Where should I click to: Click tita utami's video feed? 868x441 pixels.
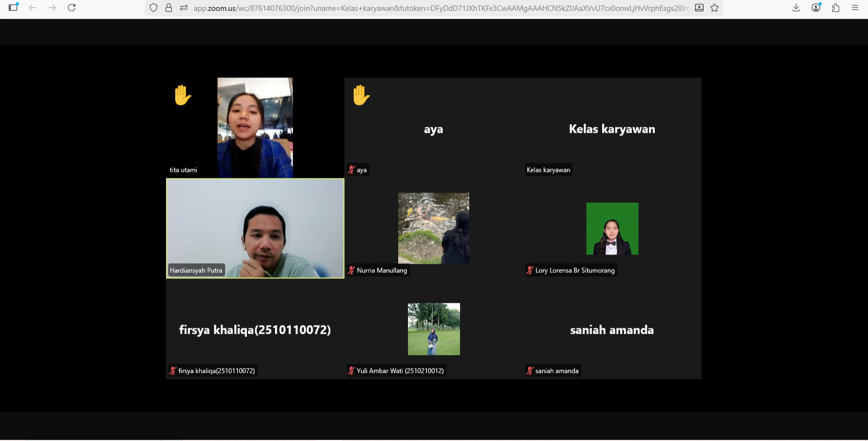point(255,127)
